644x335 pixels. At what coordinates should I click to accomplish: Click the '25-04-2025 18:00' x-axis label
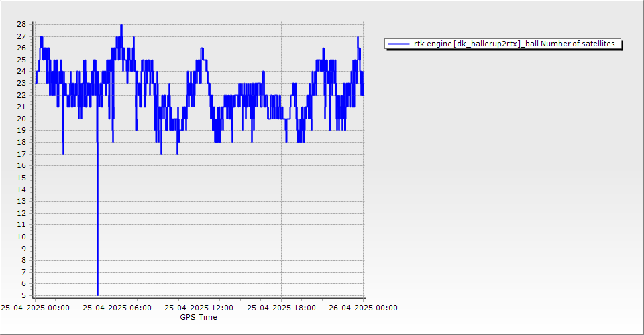pos(281,308)
